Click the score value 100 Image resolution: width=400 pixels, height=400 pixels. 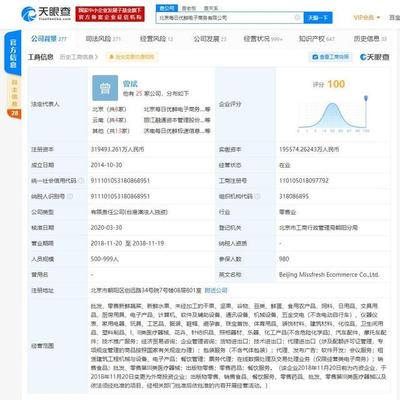pyautogui.click(x=336, y=84)
